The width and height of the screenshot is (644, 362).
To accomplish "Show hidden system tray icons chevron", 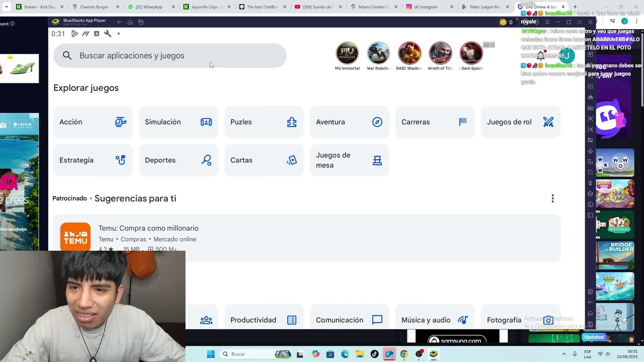I will 564,354.
